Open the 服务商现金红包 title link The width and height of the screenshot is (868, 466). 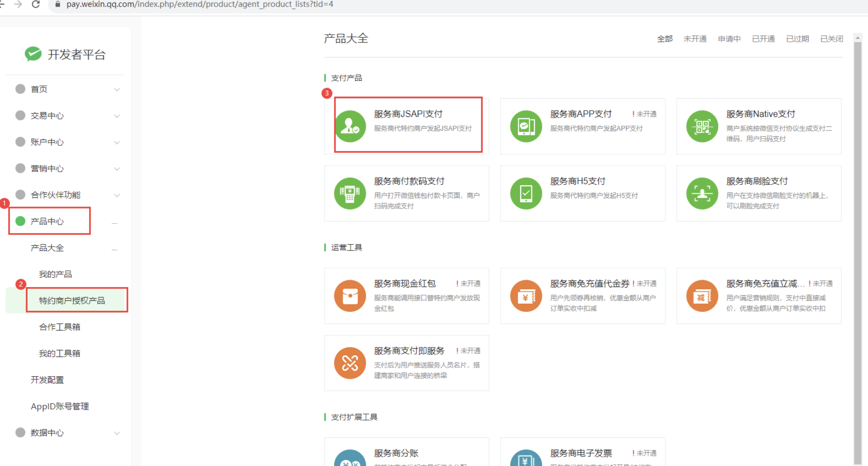click(x=405, y=283)
